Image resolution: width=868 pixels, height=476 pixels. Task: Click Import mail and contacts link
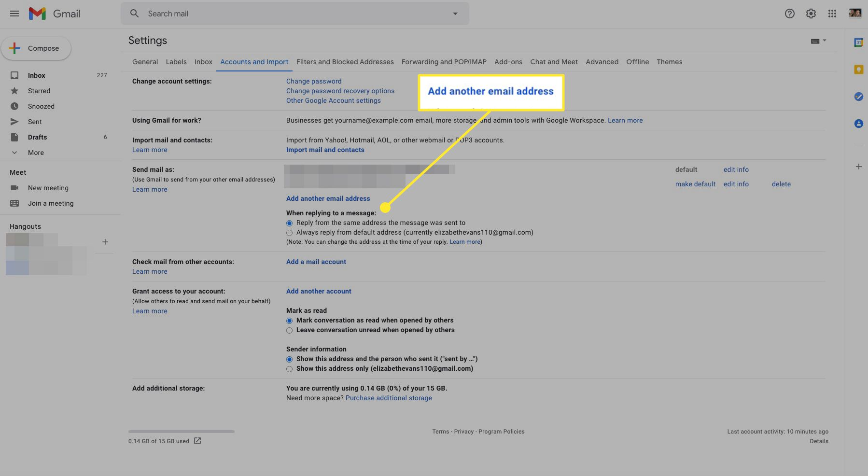click(x=325, y=150)
